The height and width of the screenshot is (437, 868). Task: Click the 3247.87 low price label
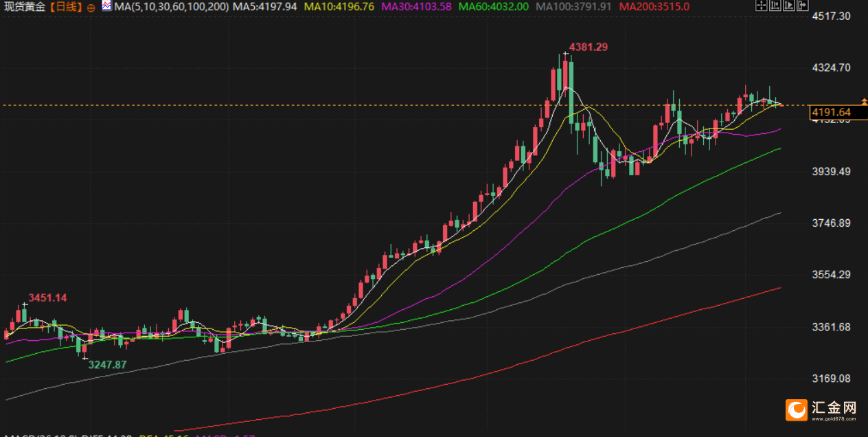(107, 364)
